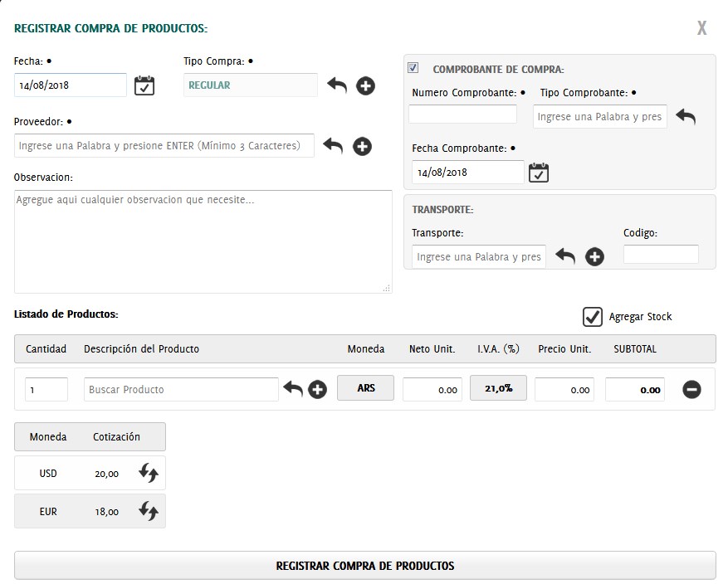
Task: Uncheck the Comprobante de Compra checkbox
Action: coord(413,68)
